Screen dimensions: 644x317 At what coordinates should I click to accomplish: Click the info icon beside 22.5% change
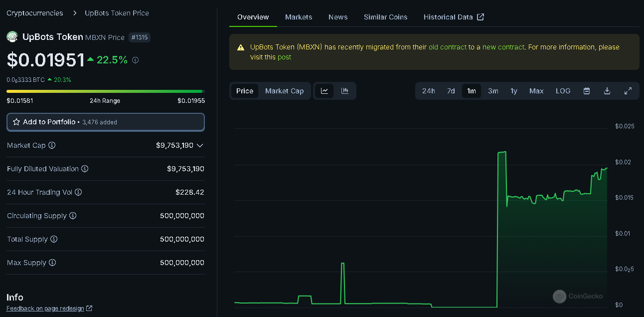135,60
